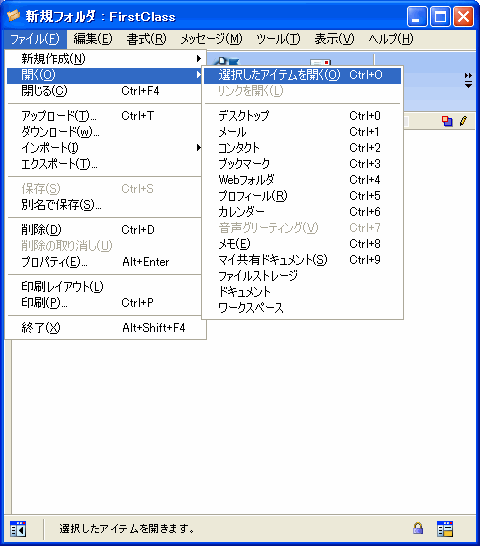Toggle the split pane icon in status bar

(18, 529)
